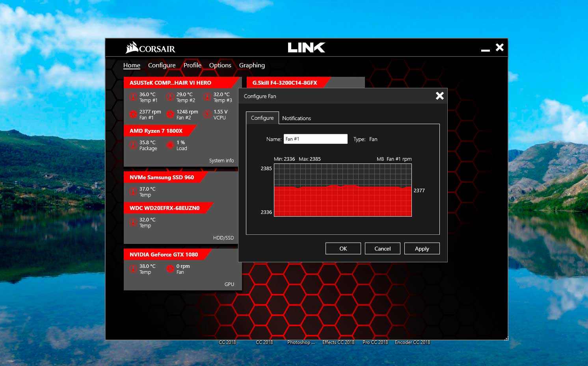
Task: Click the Photoshop desktop shortcut label
Action: pos(301,342)
